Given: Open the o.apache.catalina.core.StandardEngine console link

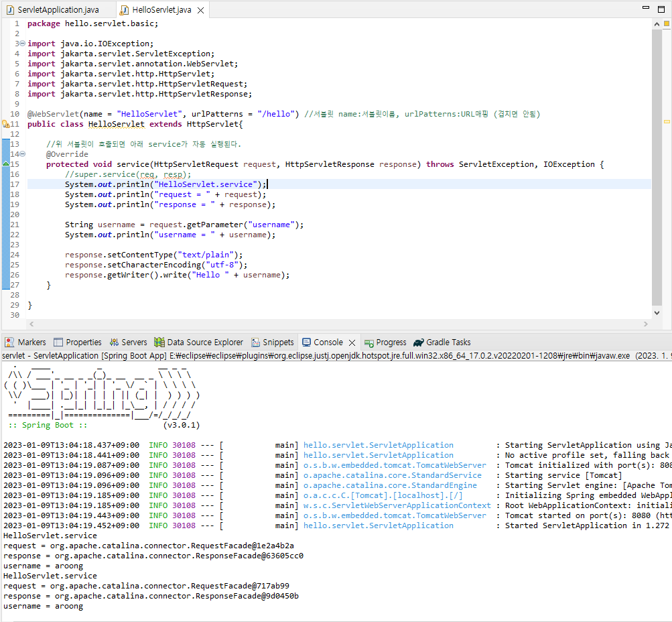Looking at the screenshot, I should point(390,485).
